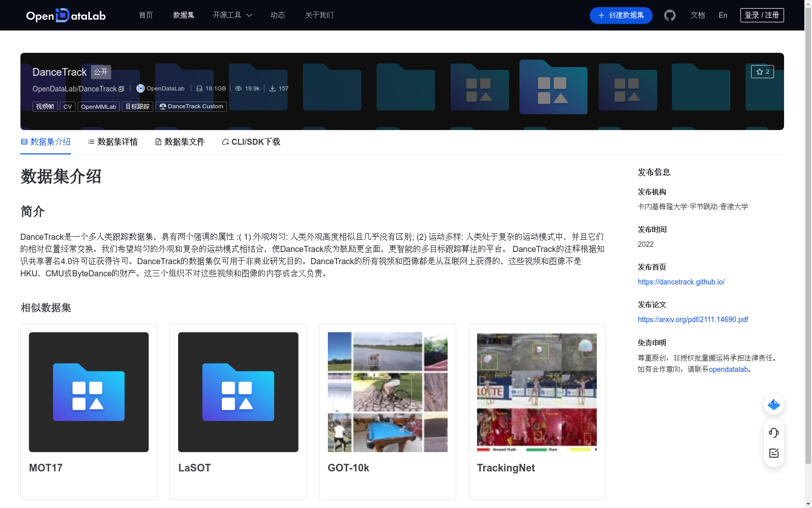Expand the 开源工具 dropdown menu

pyautogui.click(x=232, y=15)
